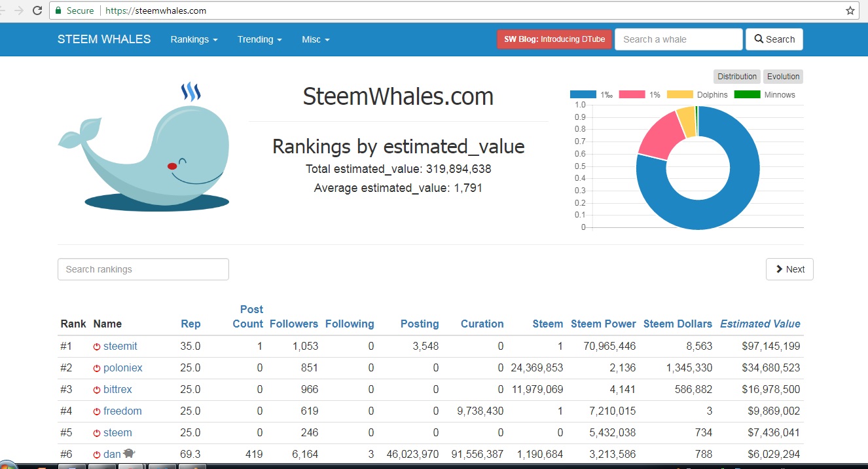Click the green secure padlock icon

point(58,10)
